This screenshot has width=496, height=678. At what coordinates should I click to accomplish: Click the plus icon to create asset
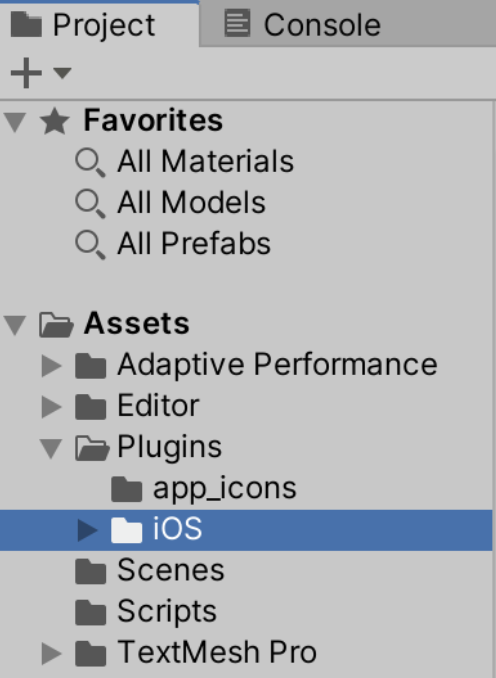point(26,73)
